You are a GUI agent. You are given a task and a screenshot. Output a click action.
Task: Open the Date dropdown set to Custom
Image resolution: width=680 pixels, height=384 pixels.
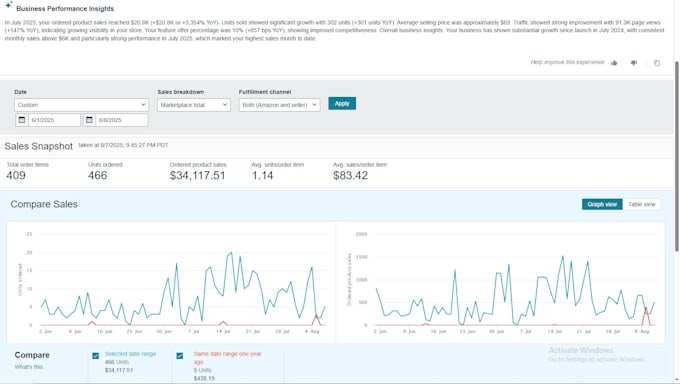click(82, 105)
